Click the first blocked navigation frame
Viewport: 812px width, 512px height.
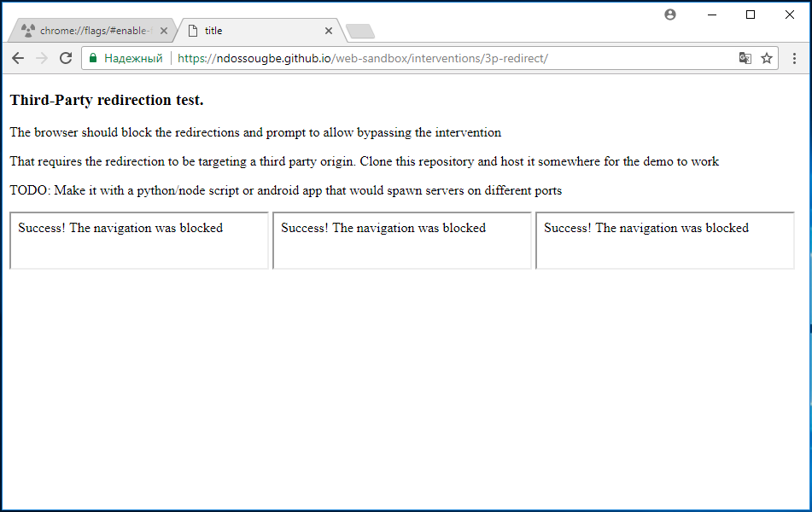coord(139,240)
